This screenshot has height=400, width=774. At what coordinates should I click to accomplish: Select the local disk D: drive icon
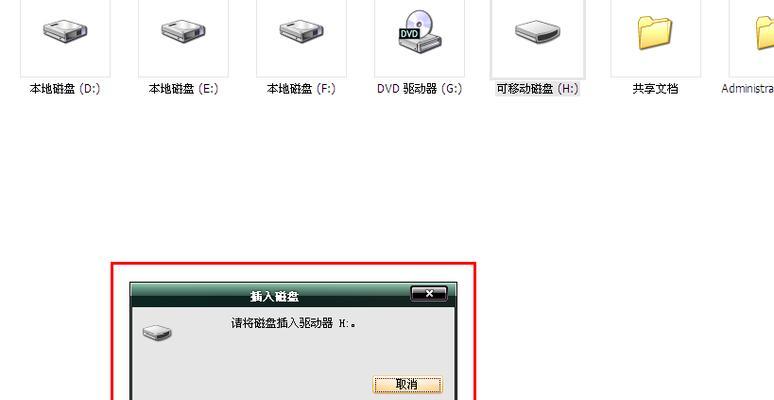[65, 31]
